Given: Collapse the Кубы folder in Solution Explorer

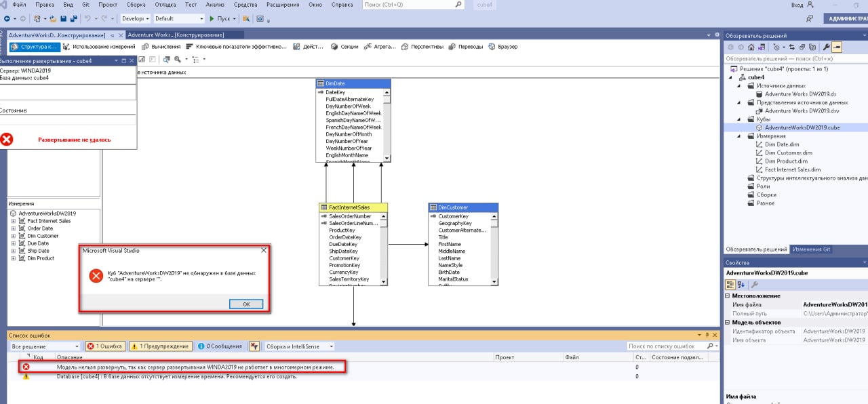Looking at the screenshot, I should pos(741,119).
